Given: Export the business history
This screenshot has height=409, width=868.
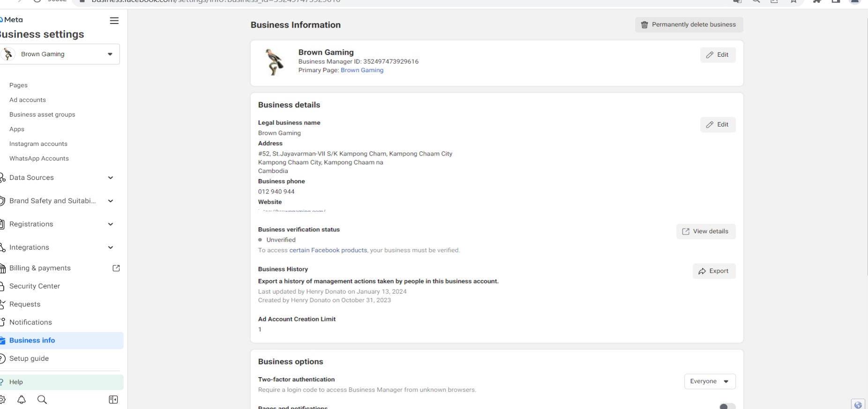Looking at the screenshot, I should point(714,271).
